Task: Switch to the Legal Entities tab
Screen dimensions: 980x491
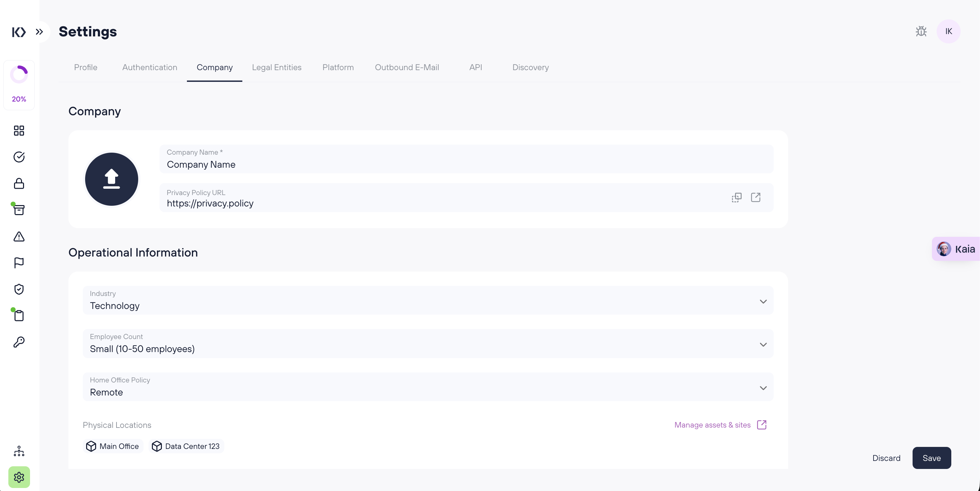Action: [277, 67]
